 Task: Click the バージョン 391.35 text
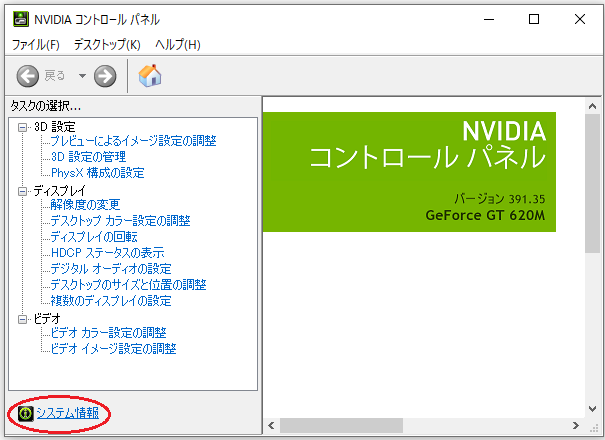coord(499,199)
